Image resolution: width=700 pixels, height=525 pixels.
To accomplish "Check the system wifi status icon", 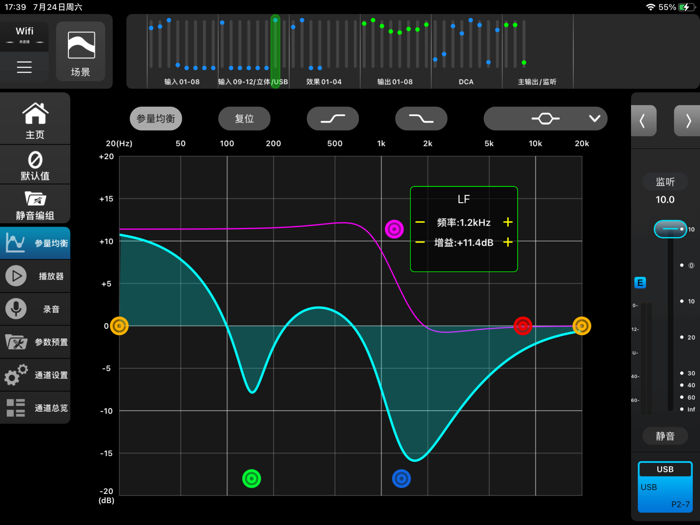I will tap(650, 7).
